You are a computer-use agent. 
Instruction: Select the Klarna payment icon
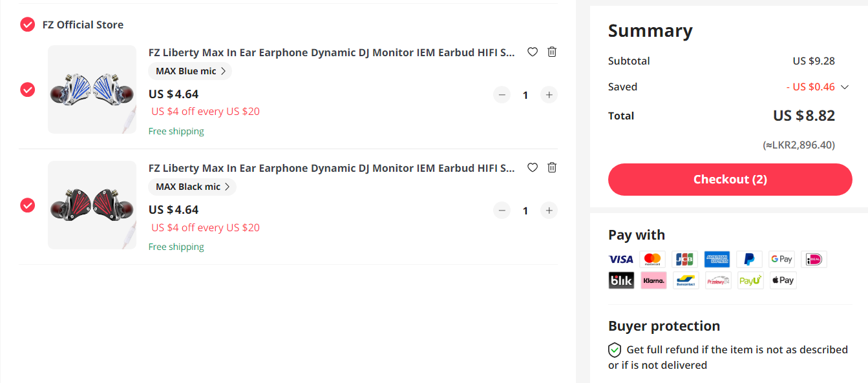(x=653, y=280)
